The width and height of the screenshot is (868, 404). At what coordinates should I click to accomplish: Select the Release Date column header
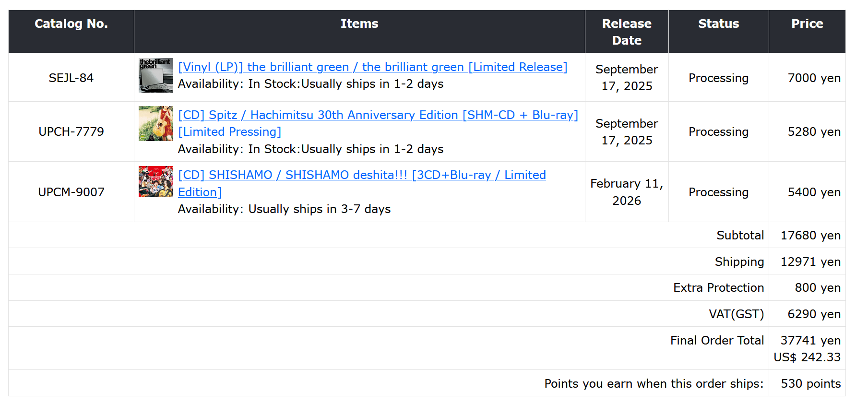click(627, 32)
